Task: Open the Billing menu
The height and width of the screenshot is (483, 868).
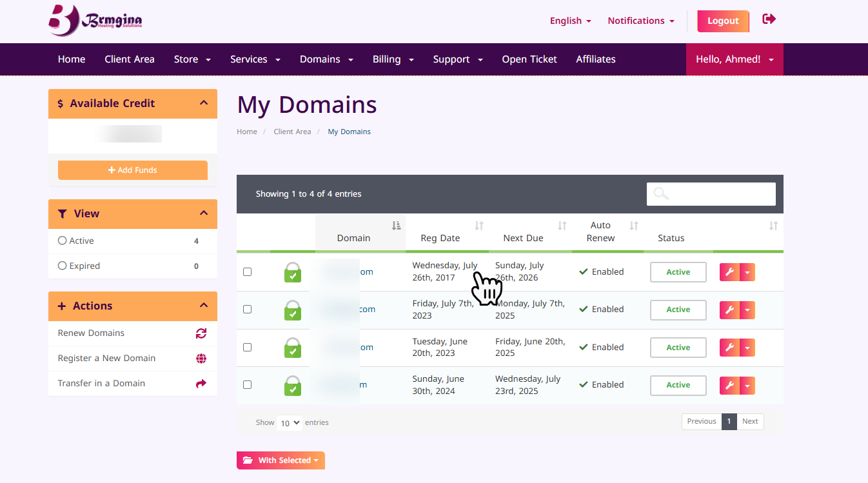Action: click(x=393, y=59)
